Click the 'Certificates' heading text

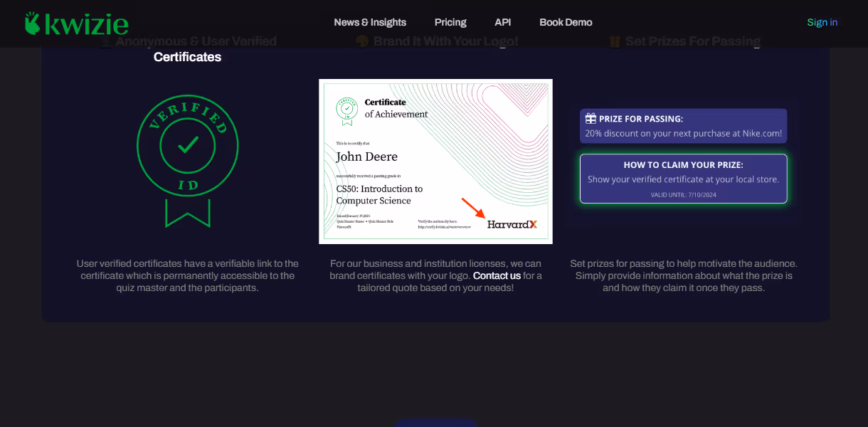pyautogui.click(x=188, y=57)
